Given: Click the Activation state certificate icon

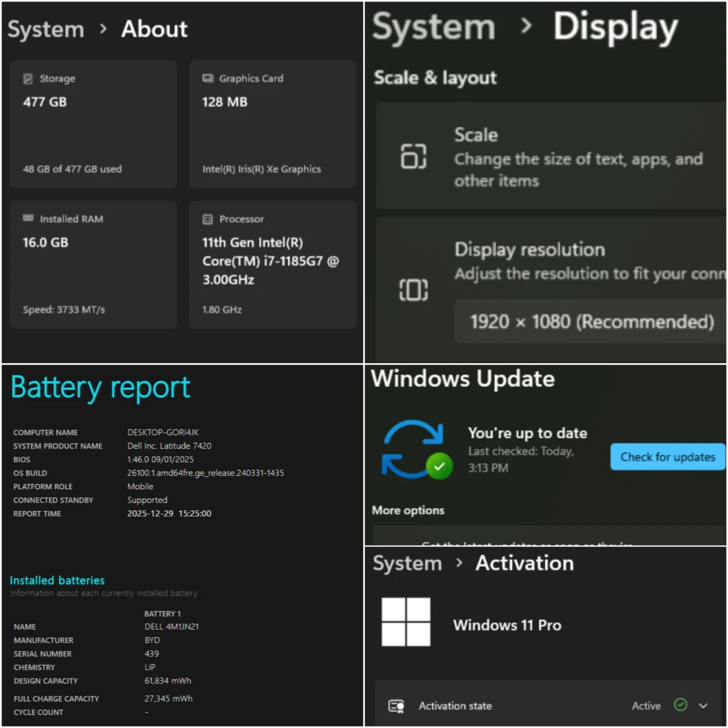Looking at the screenshot, I should pos(396,706).
